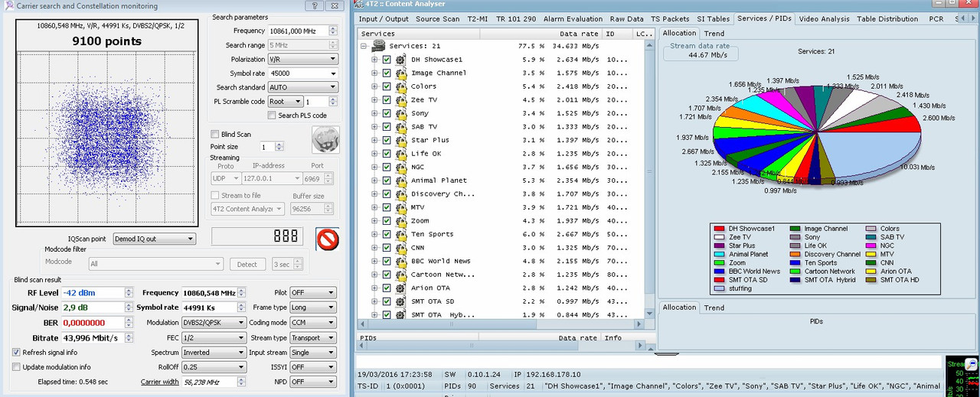
Task: Click the SAB TV service icon
Action: [x=400, y=126]
